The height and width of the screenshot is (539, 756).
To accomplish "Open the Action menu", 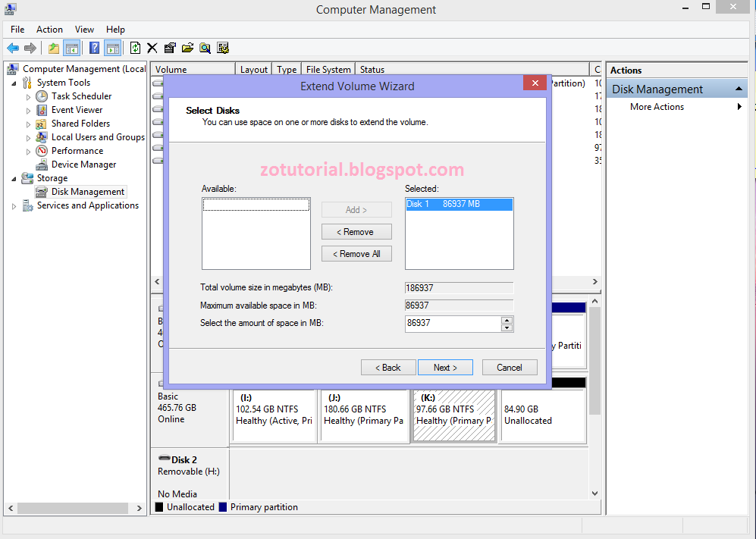I will pos(49,29).
